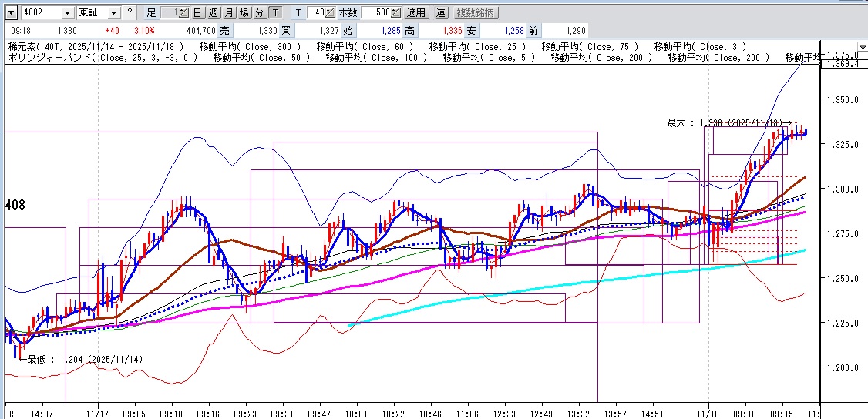Click the 最低 : 1,204 low annotation
Screen dimensions: 868x419
click(x=81, y=359)
